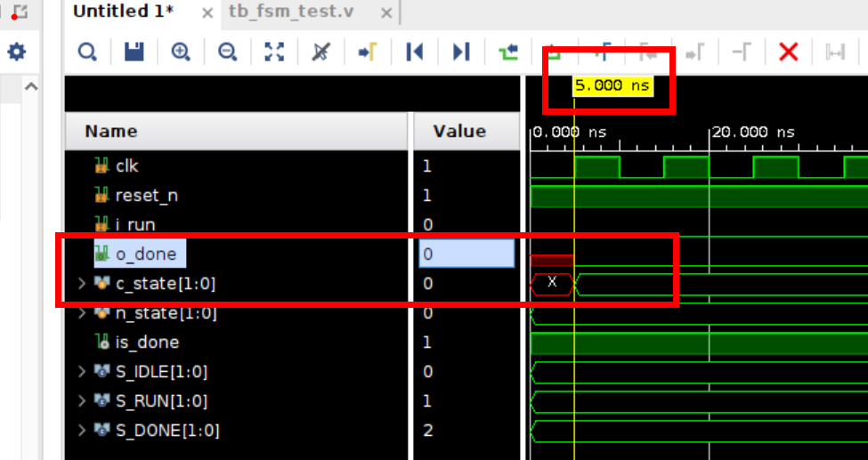
Task: Click the c_state value 0
Action: 427,284
